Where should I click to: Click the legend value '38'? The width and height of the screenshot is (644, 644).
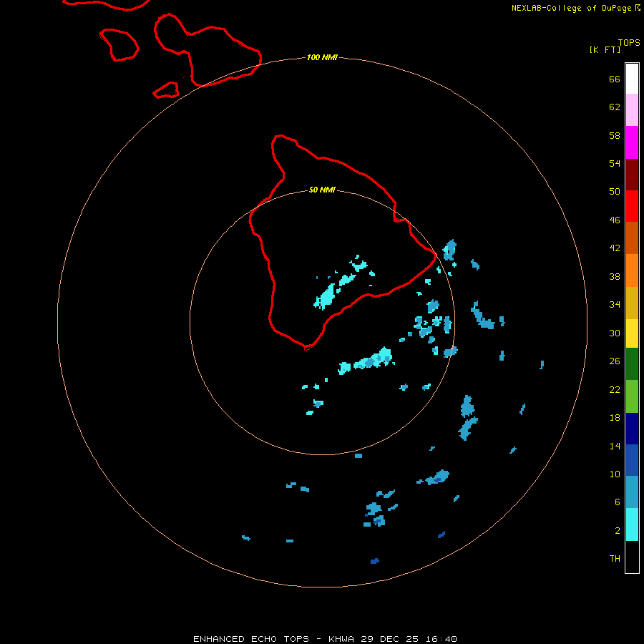tap(615, 277)
